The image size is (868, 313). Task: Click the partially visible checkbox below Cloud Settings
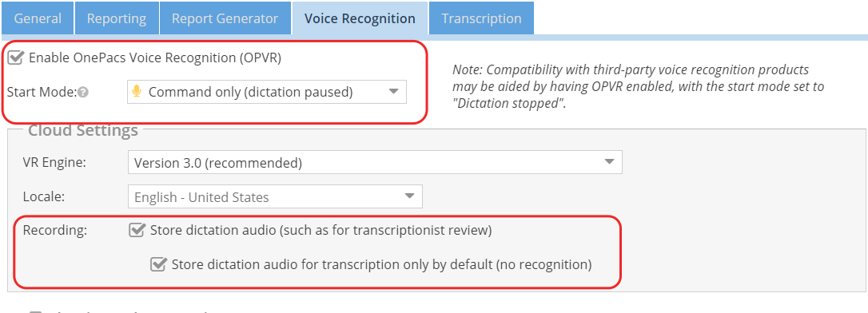point(35,311)
